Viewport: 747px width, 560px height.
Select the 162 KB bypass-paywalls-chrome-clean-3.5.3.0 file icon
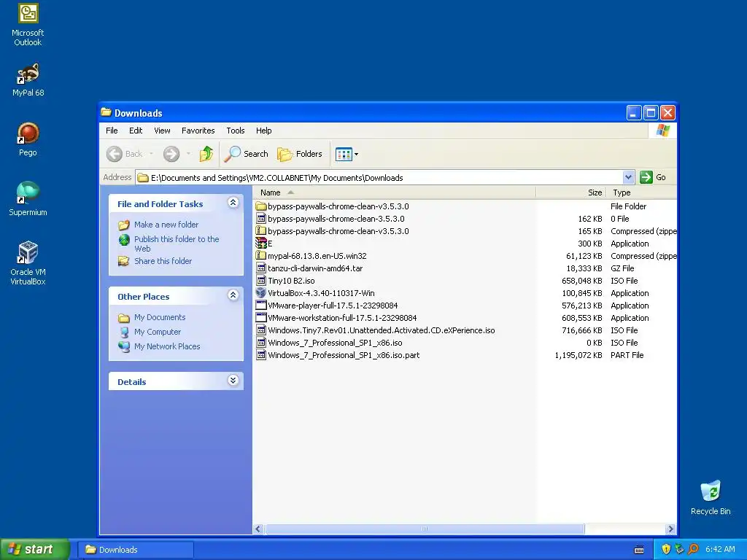pos(260,219)
